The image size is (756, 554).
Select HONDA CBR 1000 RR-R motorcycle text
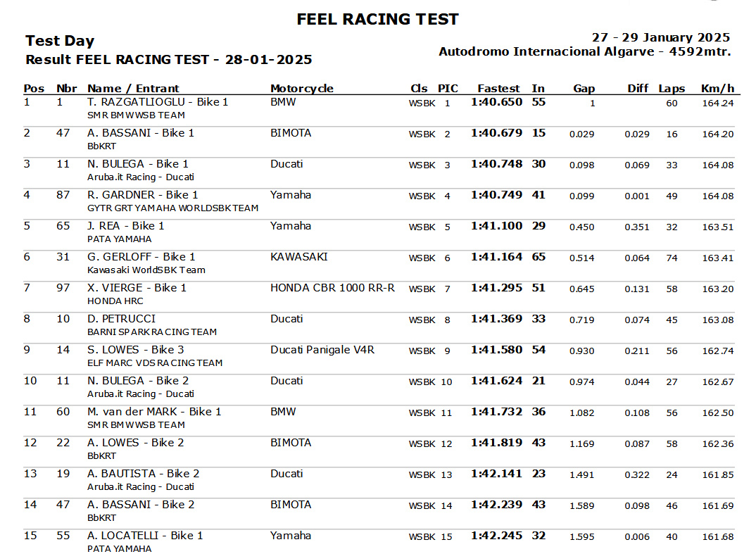click(x=332, y=288)
